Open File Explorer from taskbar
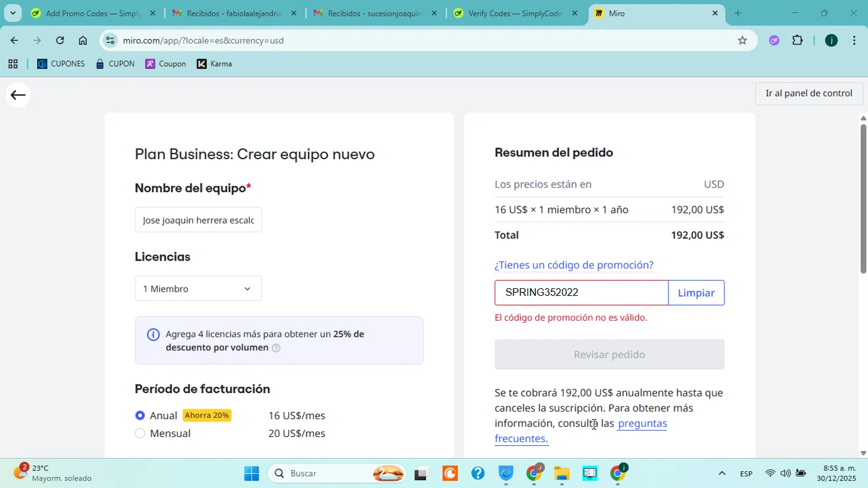Viewport: 868px width, 488px height. [x=562, y=474]
